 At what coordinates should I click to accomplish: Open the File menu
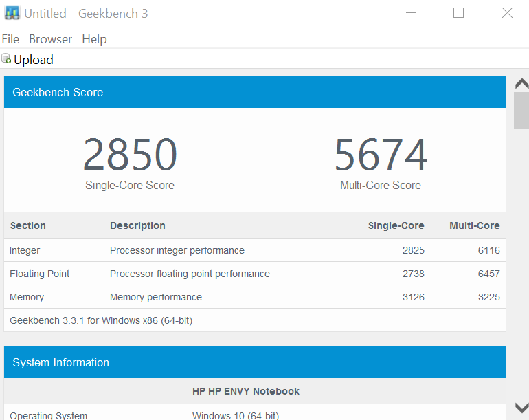(x=10, y=39)
